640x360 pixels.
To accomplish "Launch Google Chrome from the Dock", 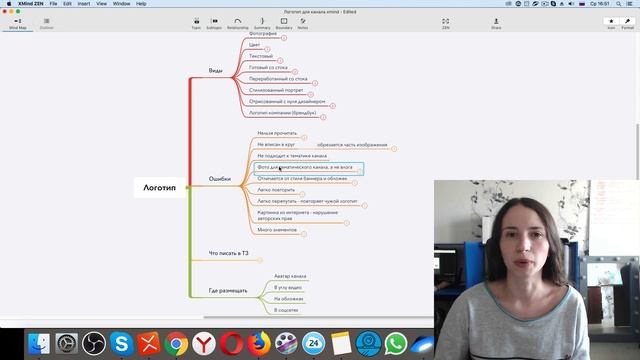I will (176, 344).
